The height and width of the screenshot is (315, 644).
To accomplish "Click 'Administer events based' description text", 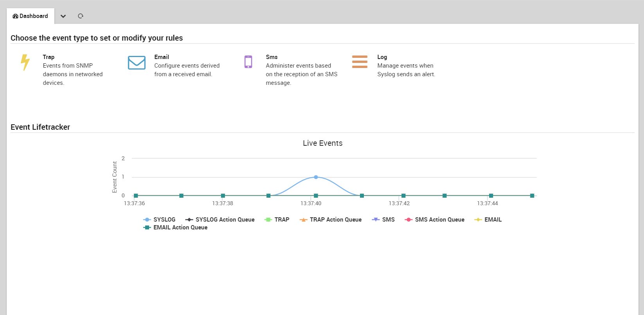I will pos(302,74).
